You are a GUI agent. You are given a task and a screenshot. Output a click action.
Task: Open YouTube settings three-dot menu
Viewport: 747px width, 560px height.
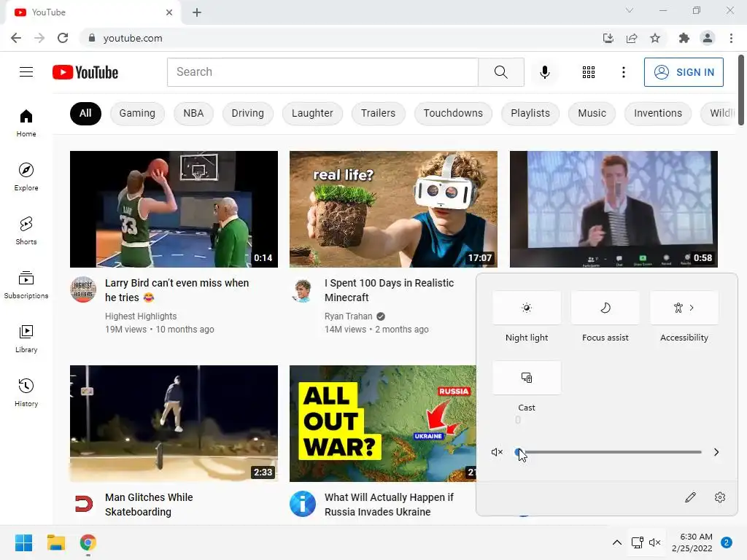[x=623, y=72]
